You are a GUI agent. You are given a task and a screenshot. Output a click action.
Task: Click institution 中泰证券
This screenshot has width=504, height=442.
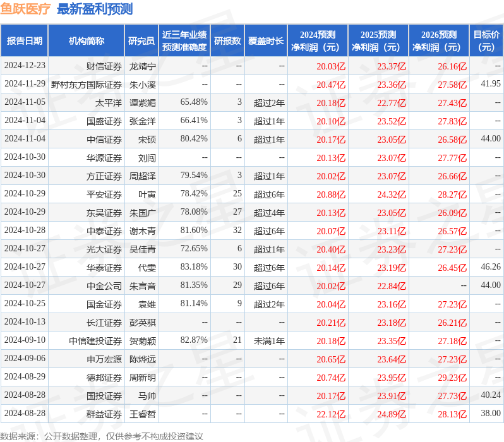104,232
